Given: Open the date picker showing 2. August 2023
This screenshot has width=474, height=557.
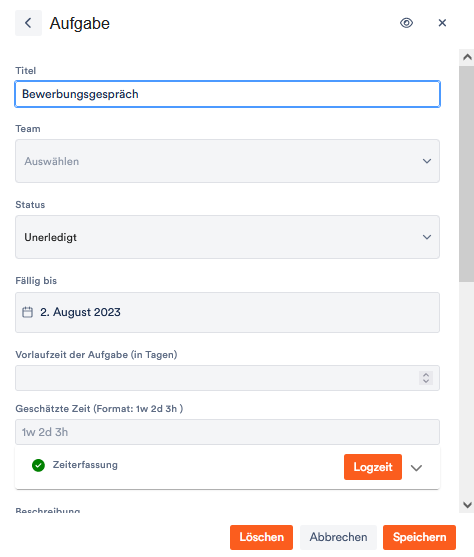Looking at the screenshot, I should tap(227, 313).
